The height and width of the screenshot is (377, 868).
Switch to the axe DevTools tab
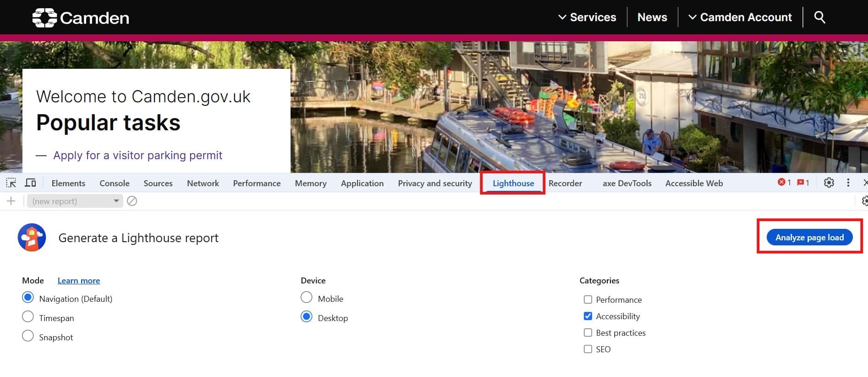pyautogui.click(x=627, y=183)
